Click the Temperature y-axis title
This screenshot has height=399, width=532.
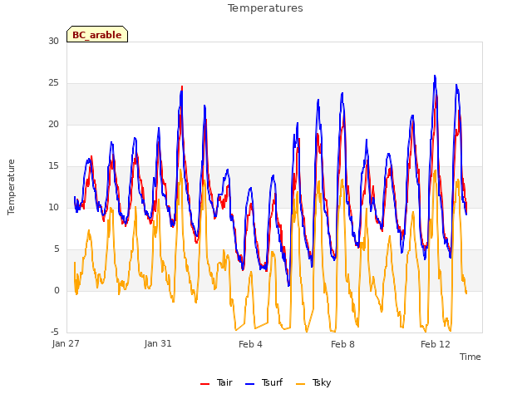click(11, 187)
